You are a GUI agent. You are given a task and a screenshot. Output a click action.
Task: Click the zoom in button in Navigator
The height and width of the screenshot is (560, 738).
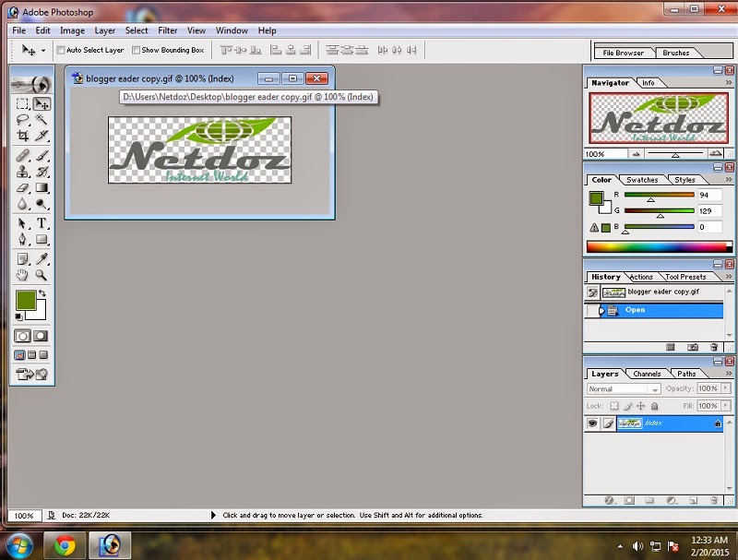pyautogui.click(x=716, y=153)
